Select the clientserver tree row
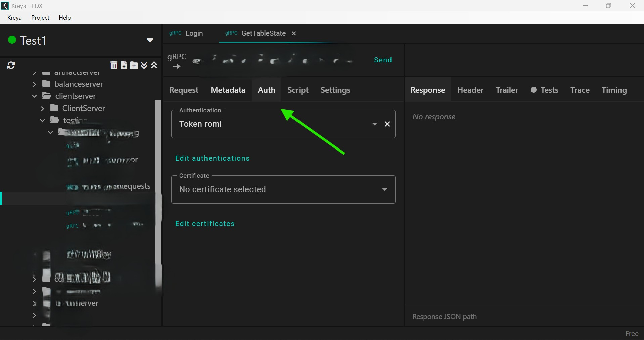 point(78,96)
